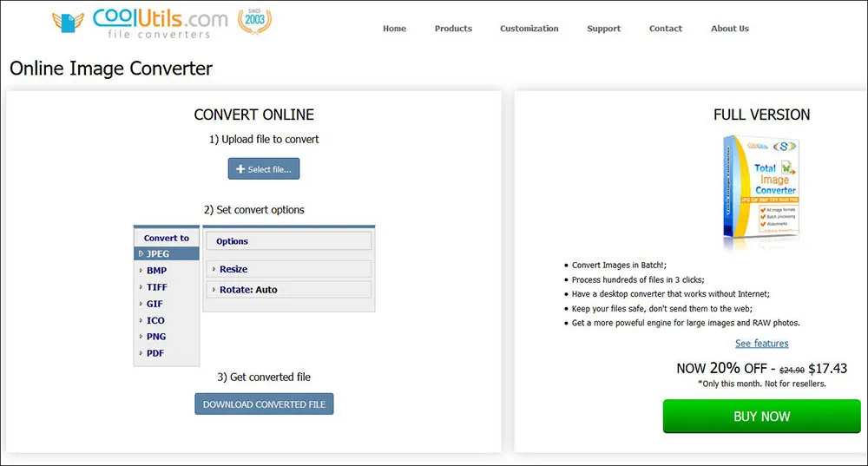Choose JPEG as convert-to format
This screenshot has width=868, height=466.
coord(167,253)
